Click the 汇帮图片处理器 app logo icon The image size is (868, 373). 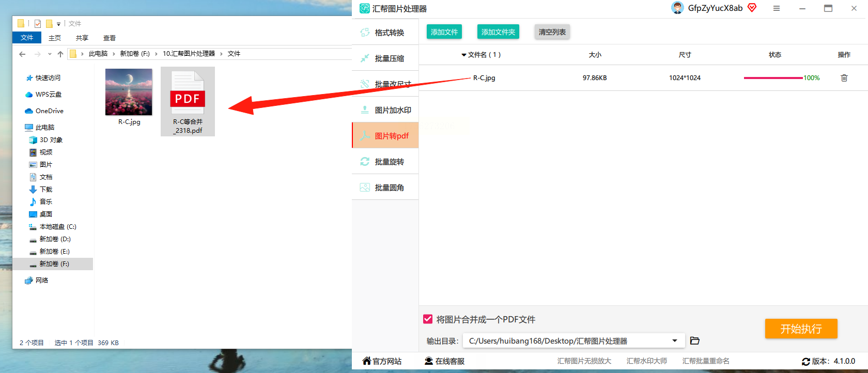365,8
